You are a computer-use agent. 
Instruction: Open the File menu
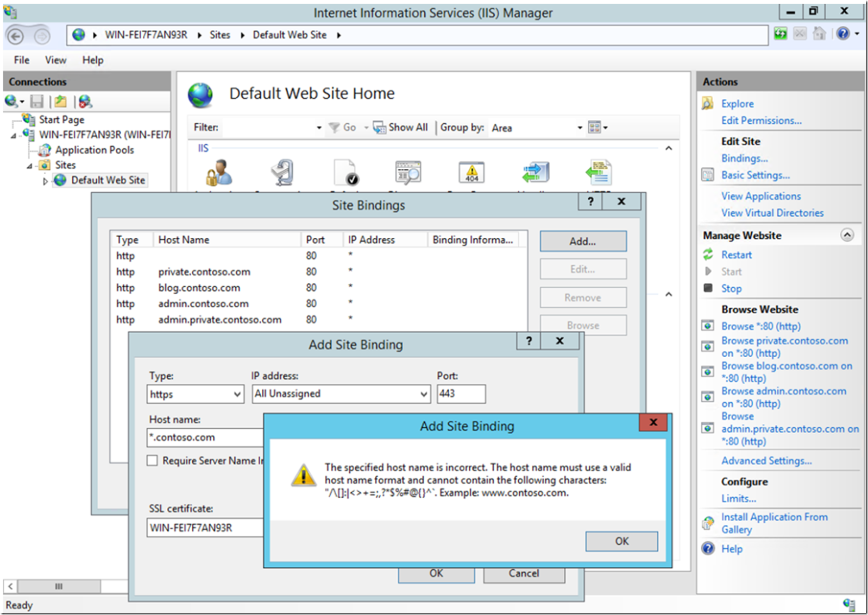22,60
